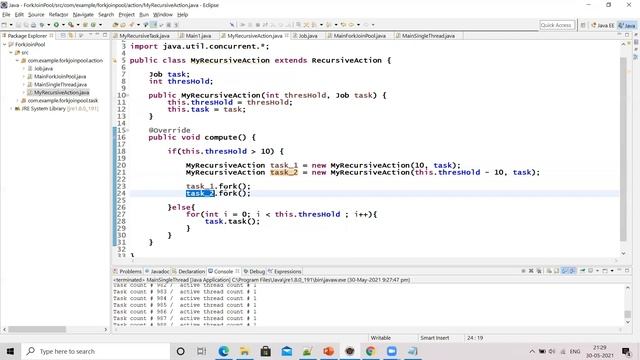Fold the compute method at line 15
This screenshot has width=640, height=360.
[x=128, y=130]
